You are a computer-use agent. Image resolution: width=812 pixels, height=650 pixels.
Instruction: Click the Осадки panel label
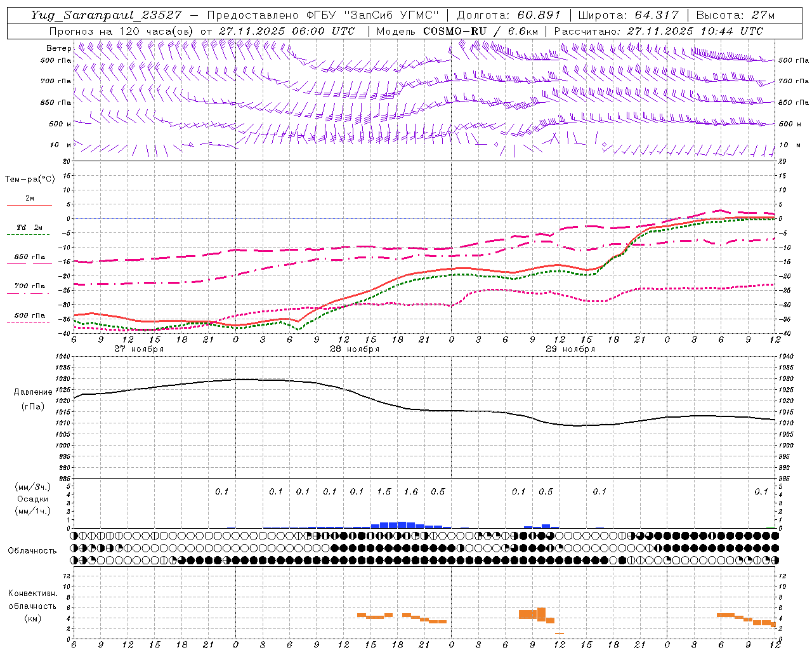coord(33,499)
